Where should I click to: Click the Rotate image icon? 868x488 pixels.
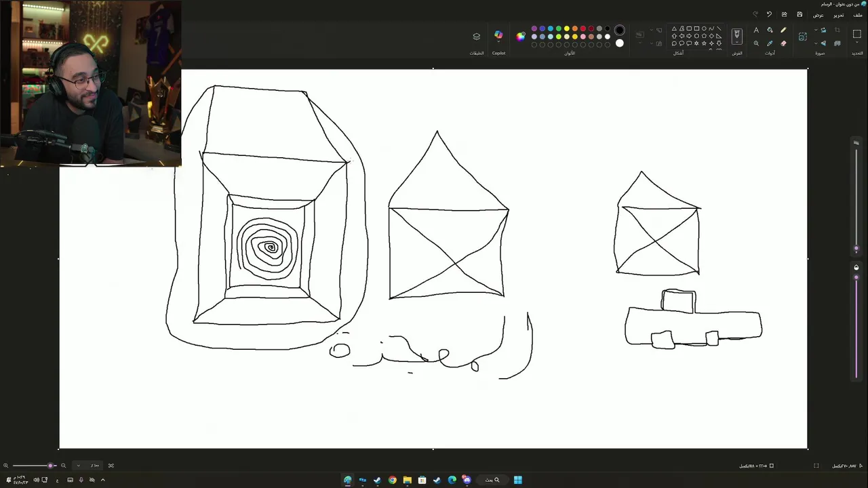point(823,30)
